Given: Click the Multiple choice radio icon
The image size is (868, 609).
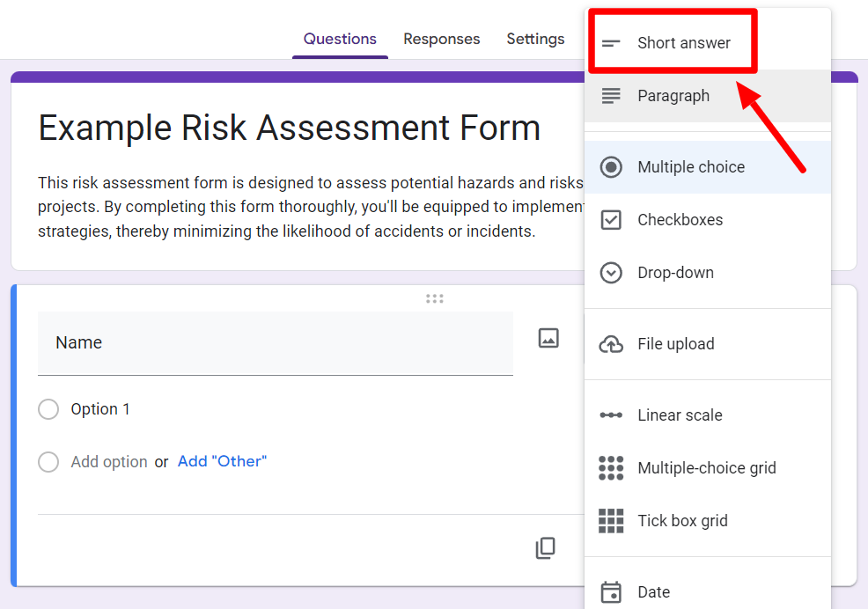Looking at the screenshot, I should (611, 167).
